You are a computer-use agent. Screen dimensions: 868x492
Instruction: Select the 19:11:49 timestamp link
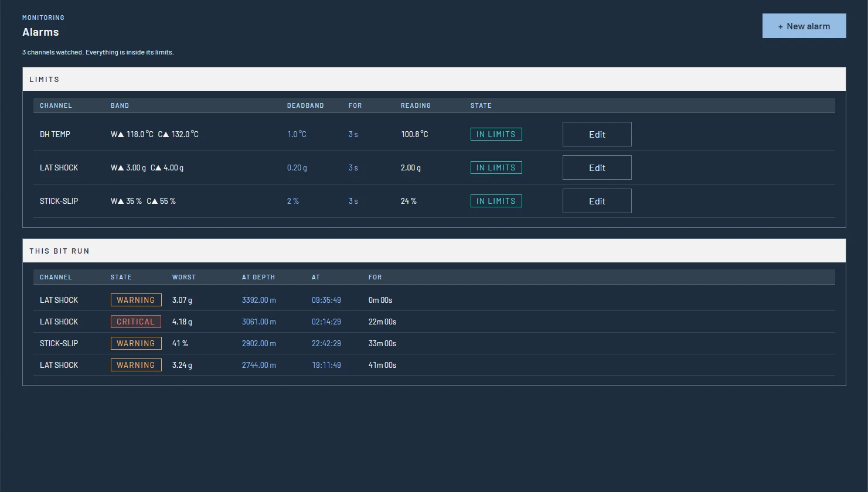click(326, 365)
